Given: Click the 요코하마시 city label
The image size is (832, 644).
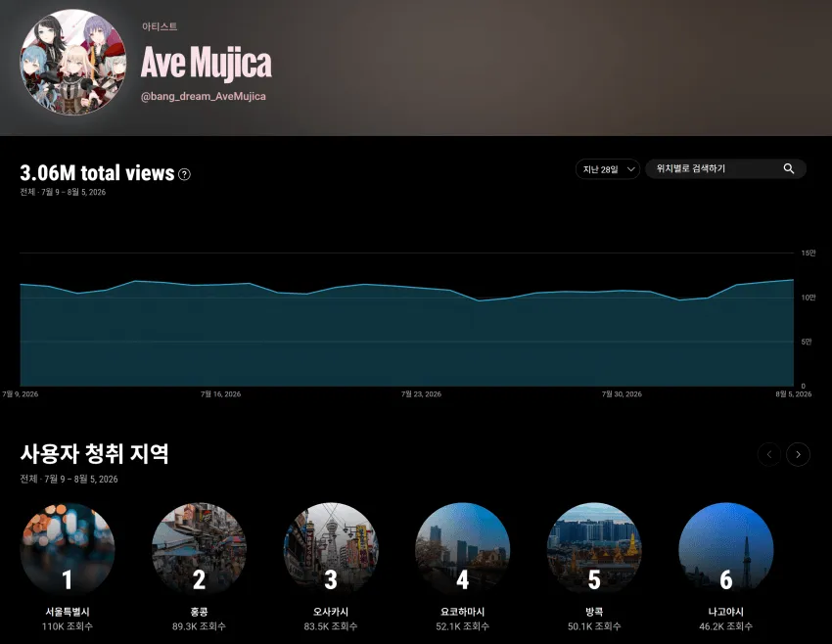Looking at the screenshot, I should point(462,612).
